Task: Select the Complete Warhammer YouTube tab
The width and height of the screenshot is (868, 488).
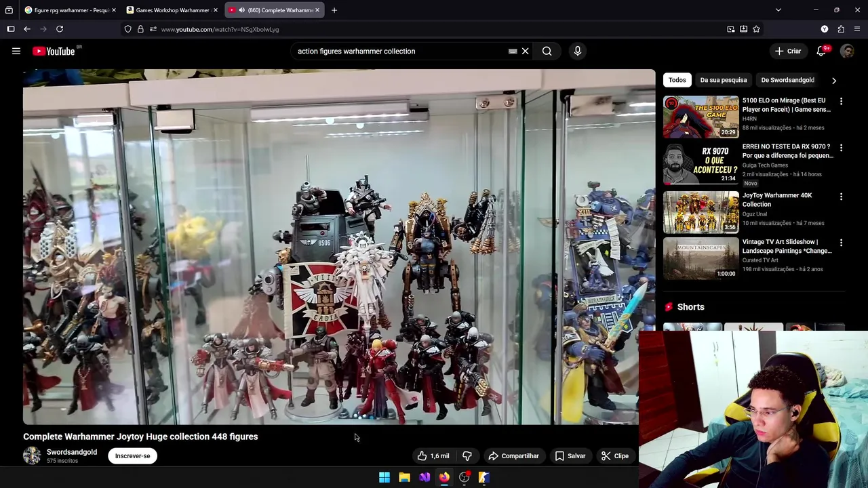Action: [274, 10]
